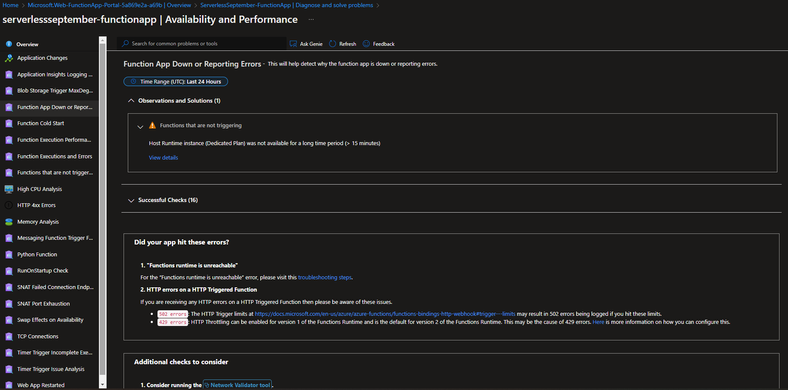Viewport: 788px width, 390px height.
Task: Open the Microsoft.Web-FunctionApp-Portal Overview breadcrumb
Action: tap(109, 5)
